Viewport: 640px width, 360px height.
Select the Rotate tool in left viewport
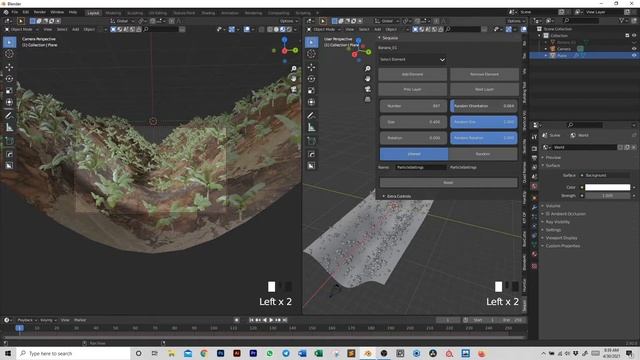point(9,79)
